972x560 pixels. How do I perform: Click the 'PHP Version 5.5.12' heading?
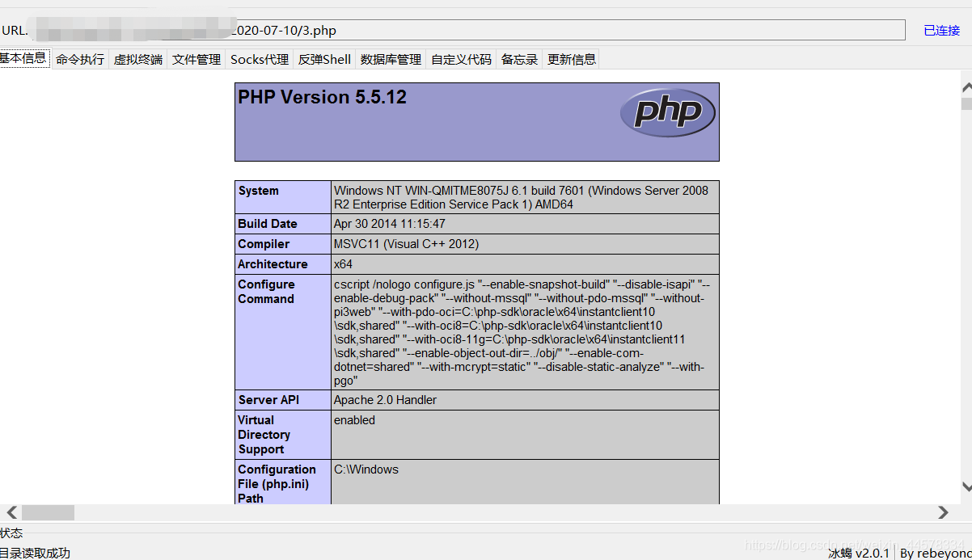322,97
